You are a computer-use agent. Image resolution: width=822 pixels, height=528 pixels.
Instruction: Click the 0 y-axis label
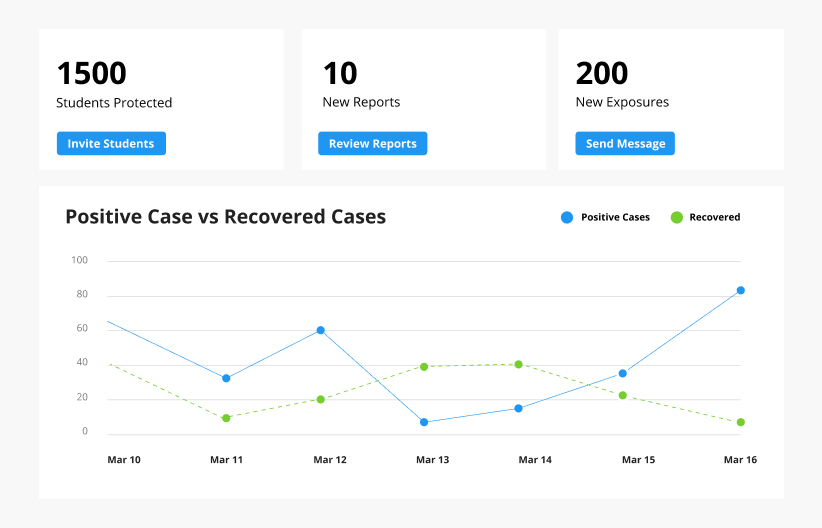[x=85, y=431]
